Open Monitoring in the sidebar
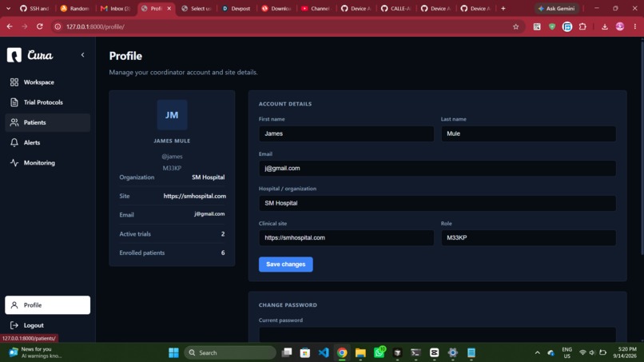This screenshot has width=644, height=362. tap(48, 163)
